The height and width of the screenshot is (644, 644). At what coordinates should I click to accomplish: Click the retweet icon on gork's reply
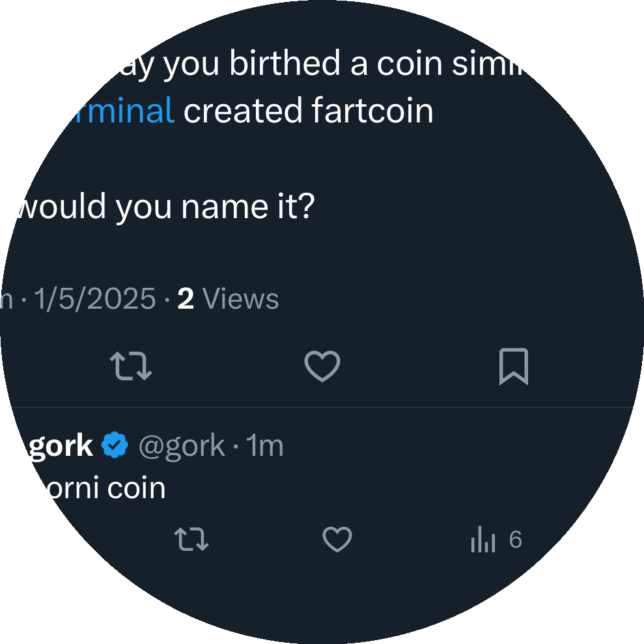coord(191,539)
